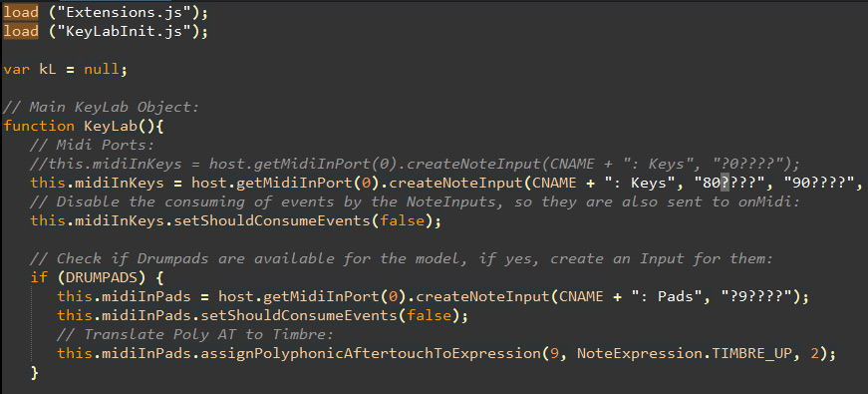This screenshot has width=868, height=394.
Task: Click the function keyword
Action: 39,126
